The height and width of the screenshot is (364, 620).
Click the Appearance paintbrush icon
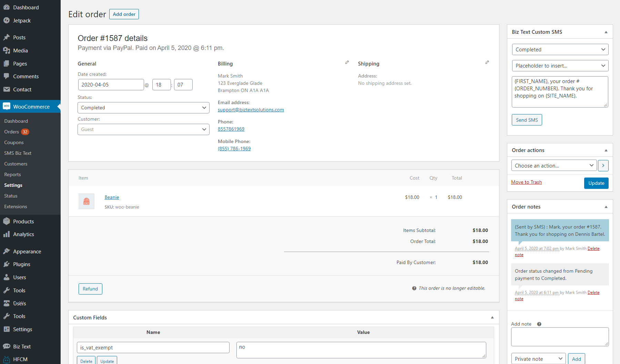point(7,251)
